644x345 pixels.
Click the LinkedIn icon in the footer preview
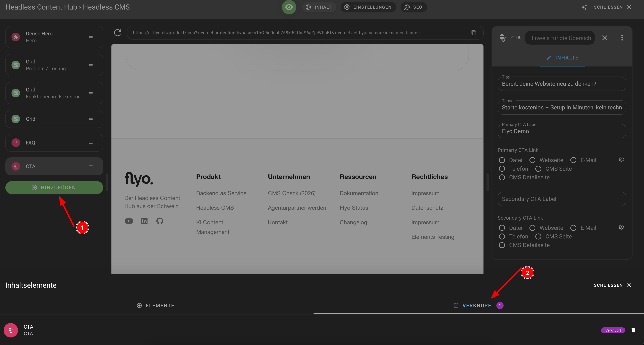click(x=144, y=221)
